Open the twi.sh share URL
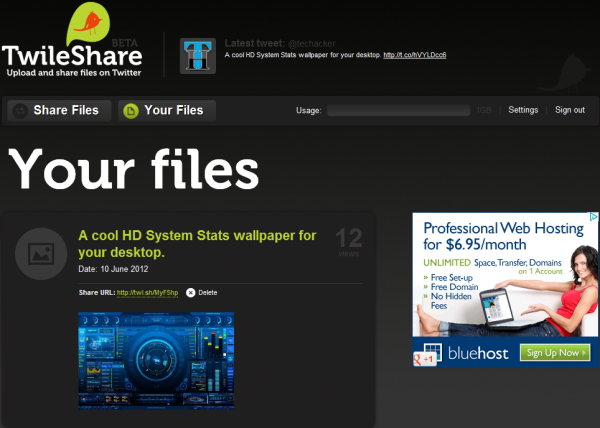Screen dimensions: 600x428 pyautogui.click(x=147, y=293)
